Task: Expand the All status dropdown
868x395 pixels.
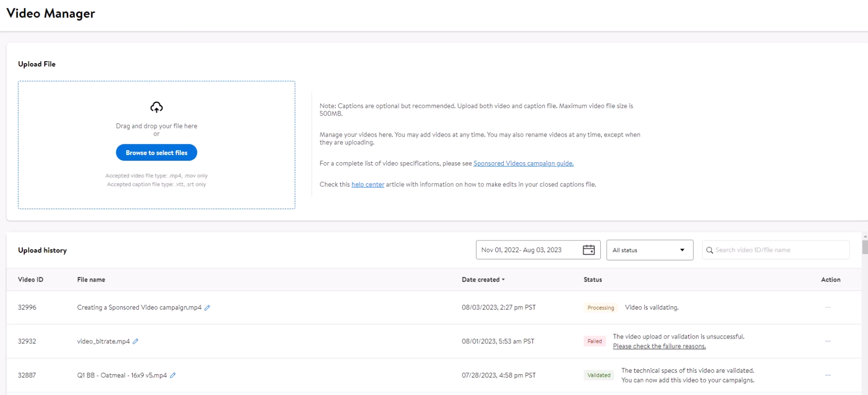Action: pos(649,250)
